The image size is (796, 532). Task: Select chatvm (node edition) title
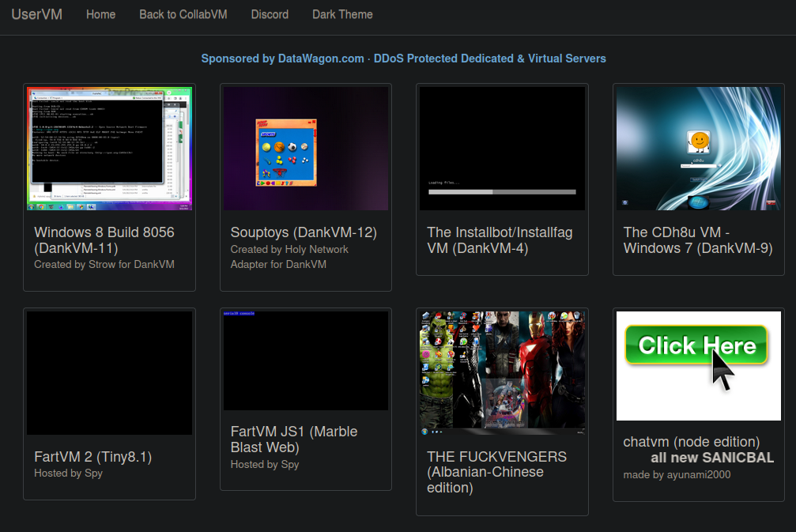click(x=691, y=442)
